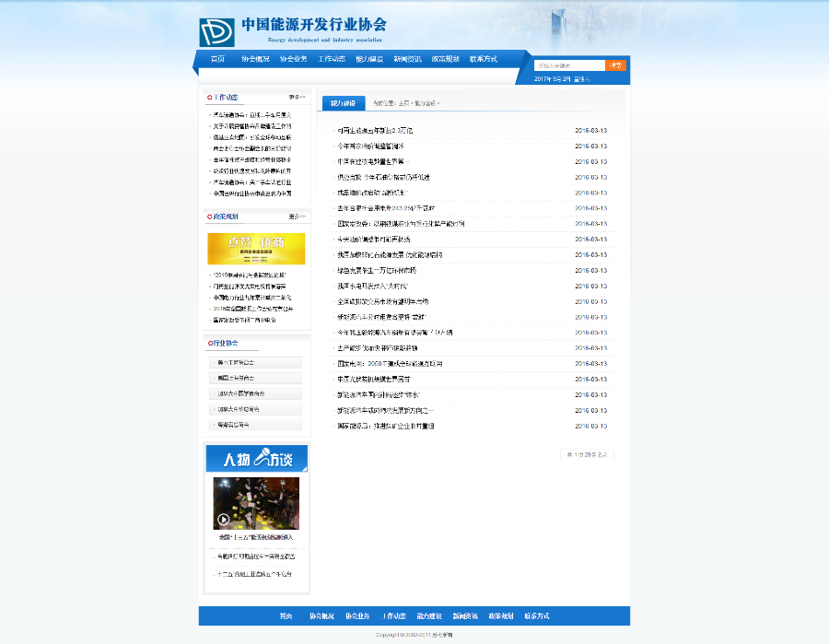
Task: Click the yellow 点赞·侨商 banner
Action: tap(257, 249)
